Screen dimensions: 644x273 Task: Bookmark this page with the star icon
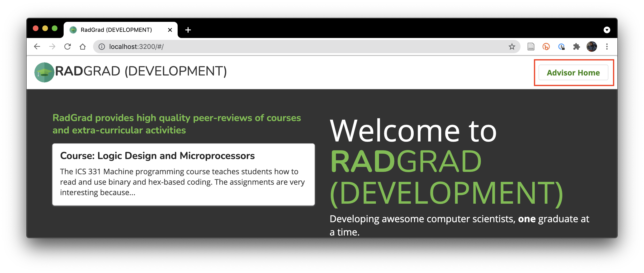(512, 47)
